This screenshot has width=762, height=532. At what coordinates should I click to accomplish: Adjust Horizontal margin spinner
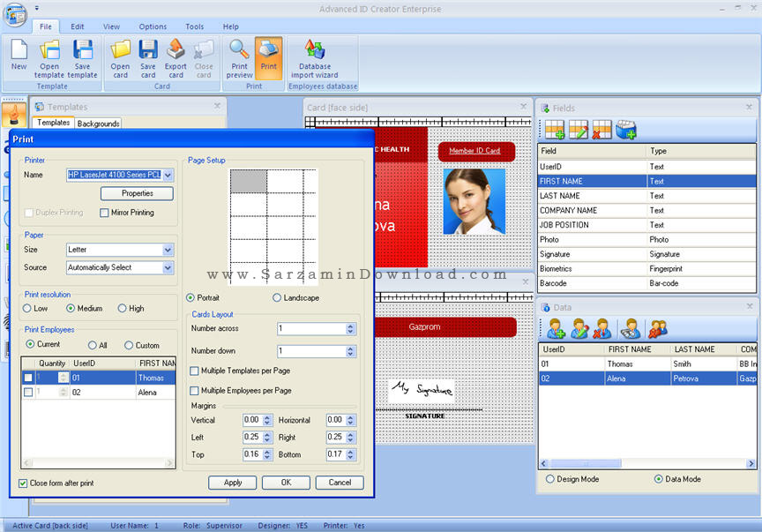pyautogui.click(x=350, y=420)
